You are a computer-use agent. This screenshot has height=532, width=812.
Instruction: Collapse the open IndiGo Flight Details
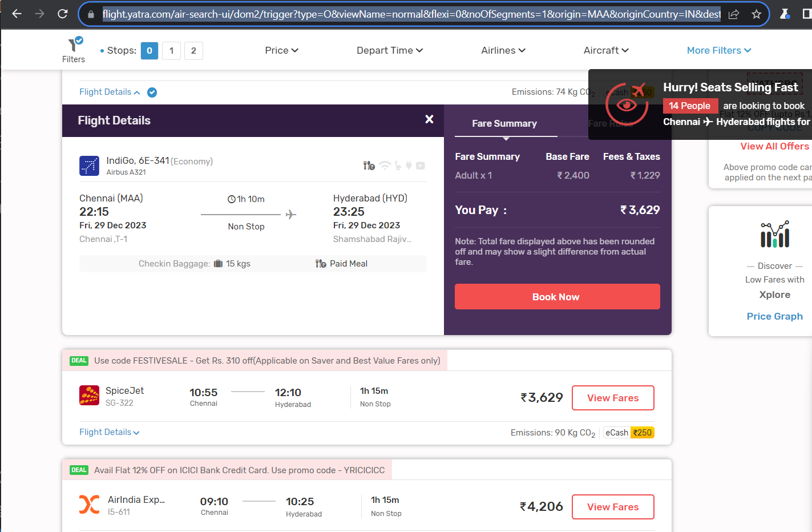110,92
